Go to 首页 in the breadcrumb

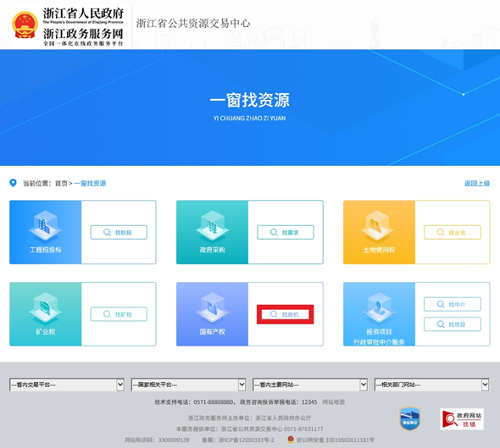tap(61, 183)
